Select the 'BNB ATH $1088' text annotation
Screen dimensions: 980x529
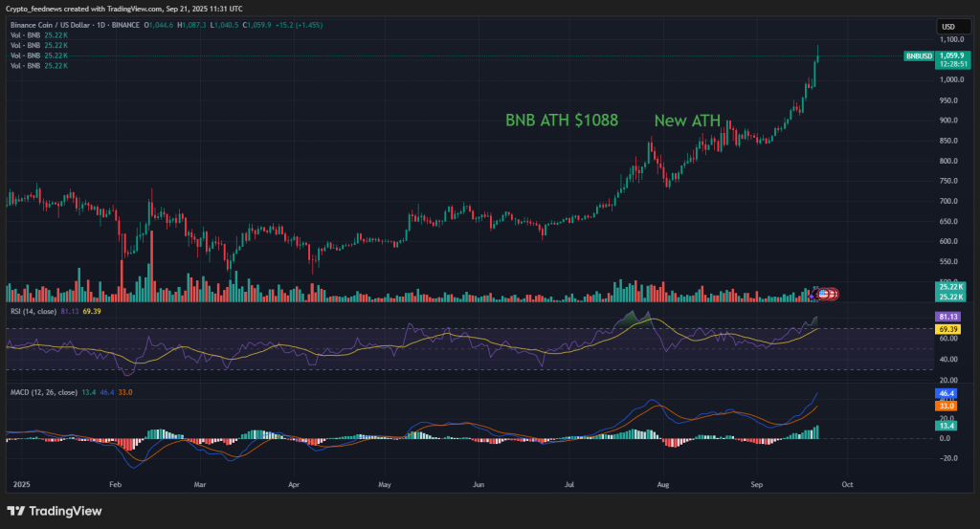coord(562,121)
